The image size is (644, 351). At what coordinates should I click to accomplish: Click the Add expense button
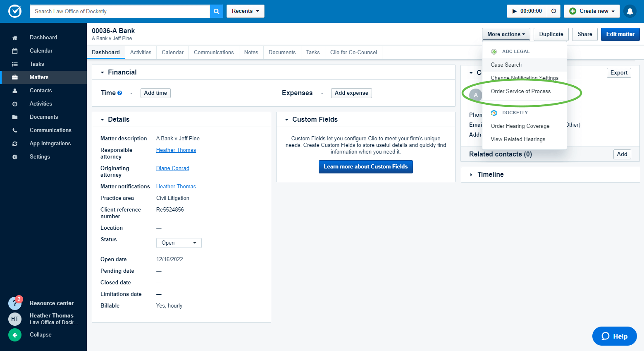tap(351, 93)
